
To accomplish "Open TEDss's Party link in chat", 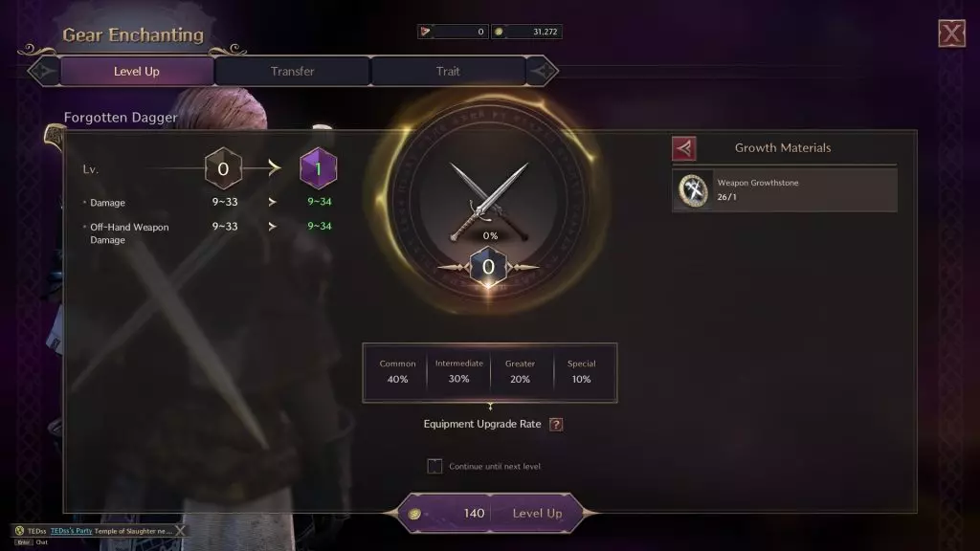I will point(71,531).
